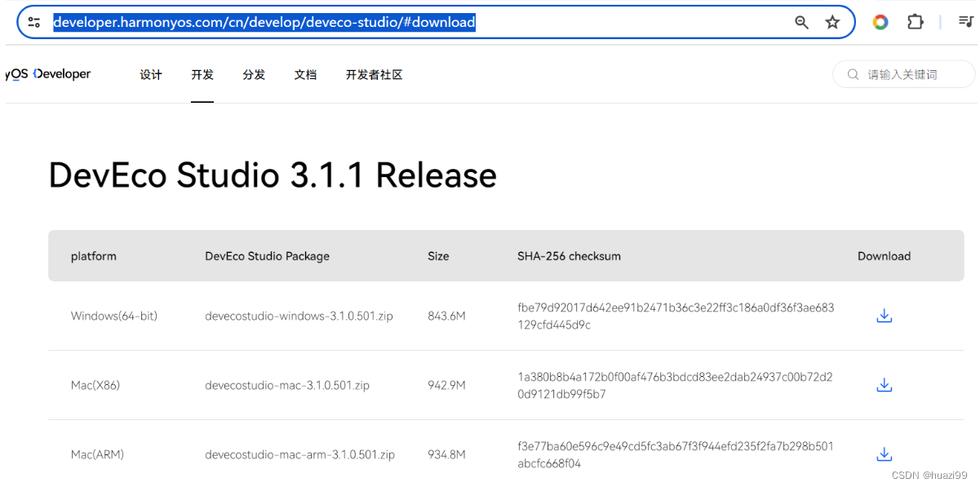Select the DevEco Studio 3.1.1 Release heading

(273, 175)
